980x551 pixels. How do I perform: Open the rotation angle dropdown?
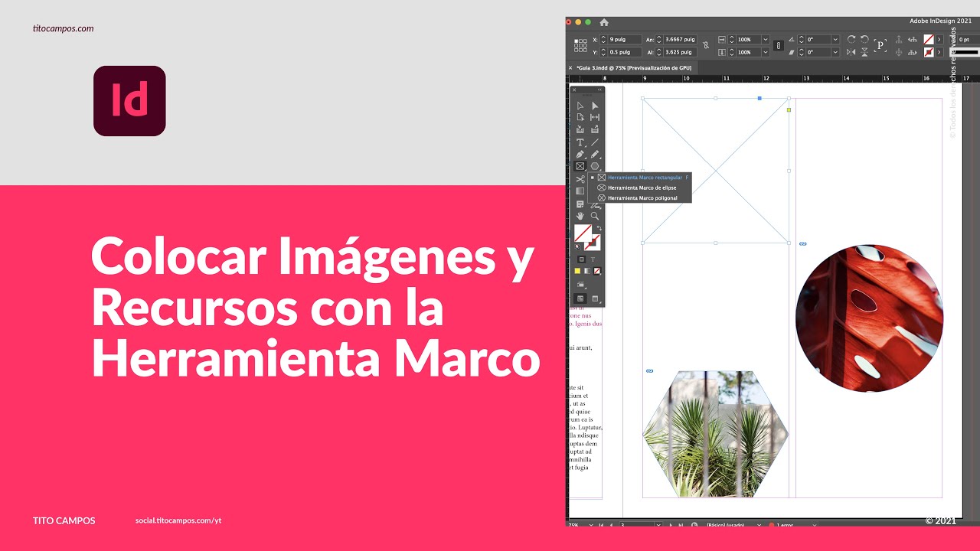point(835,39)
